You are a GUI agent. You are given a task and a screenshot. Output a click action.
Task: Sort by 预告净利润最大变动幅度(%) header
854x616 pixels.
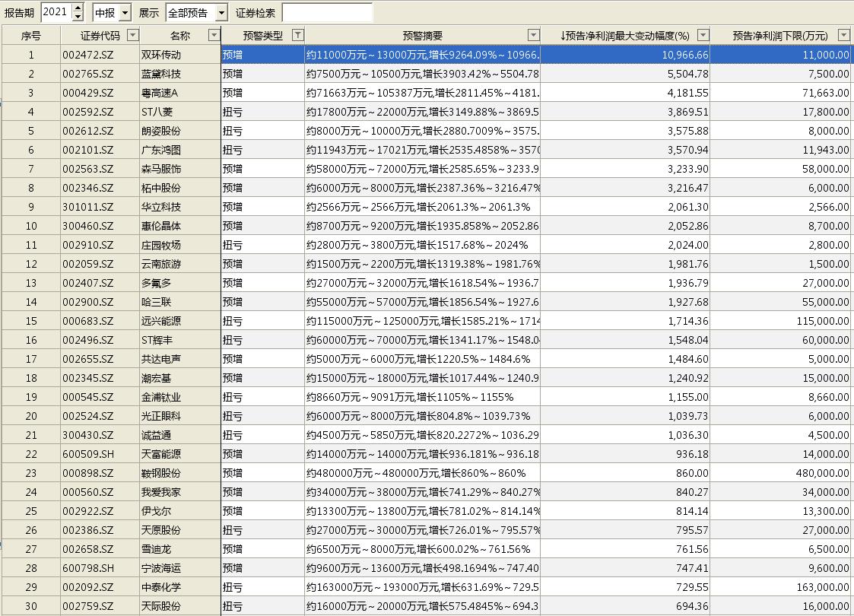[x=624, y=36]
